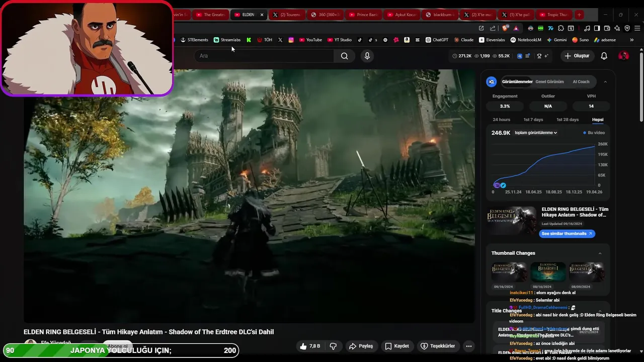Open Instagram bookmark icon
The image size is (644, 362).
291,40
